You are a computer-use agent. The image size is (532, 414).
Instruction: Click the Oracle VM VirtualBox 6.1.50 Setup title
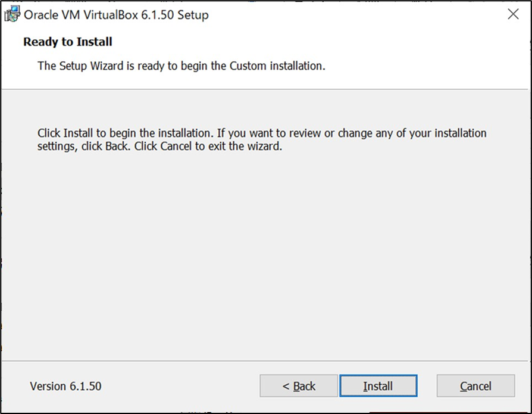[116, 15]
